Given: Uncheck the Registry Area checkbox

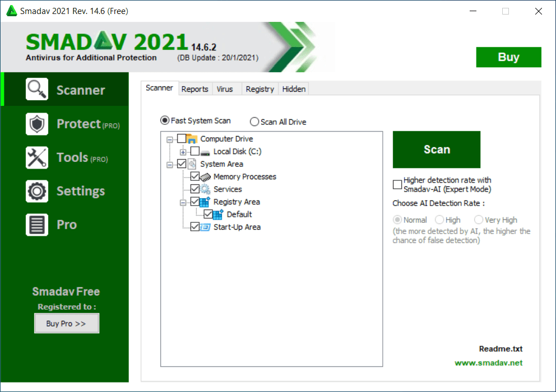Looking at the screenshot, I should point(194,202).
